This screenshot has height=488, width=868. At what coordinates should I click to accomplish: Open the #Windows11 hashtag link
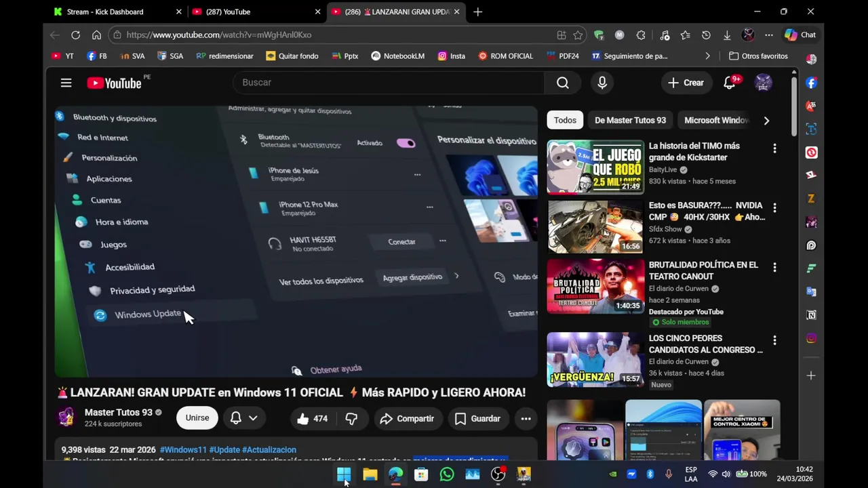[183, 449]
